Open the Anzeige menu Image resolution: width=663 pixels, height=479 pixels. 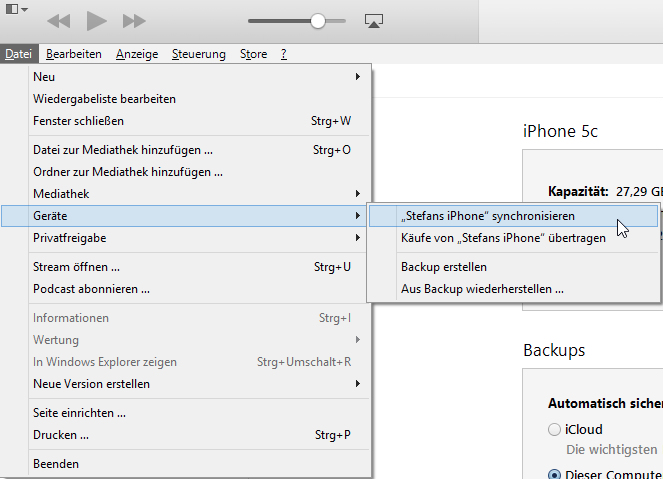click(x=137, y=54)
